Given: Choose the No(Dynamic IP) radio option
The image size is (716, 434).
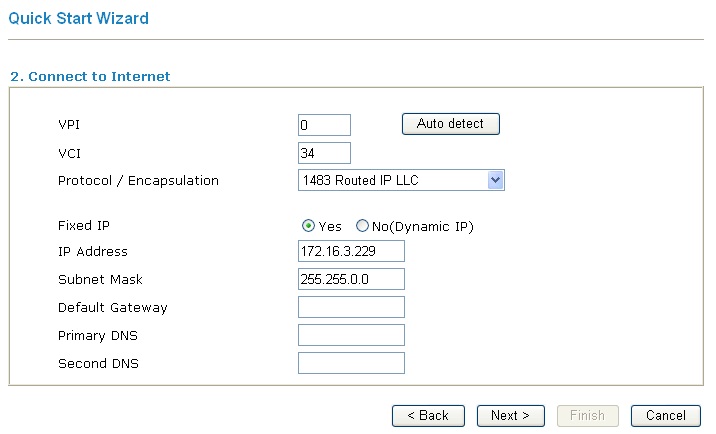Looking at the screenshot, I should tap(362, 226).
